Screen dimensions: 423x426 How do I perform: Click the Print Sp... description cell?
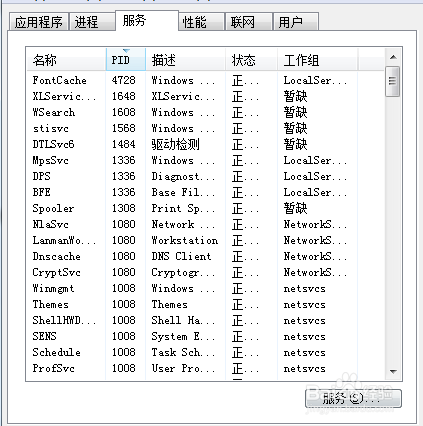183,208
